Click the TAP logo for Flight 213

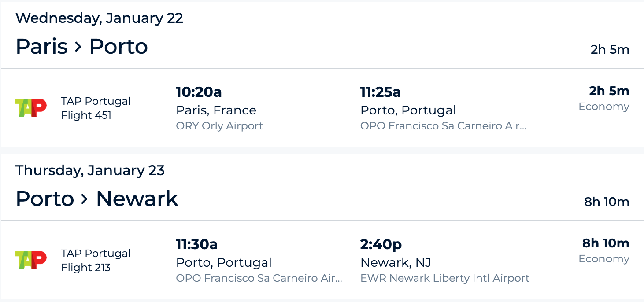tap(31, 260)
